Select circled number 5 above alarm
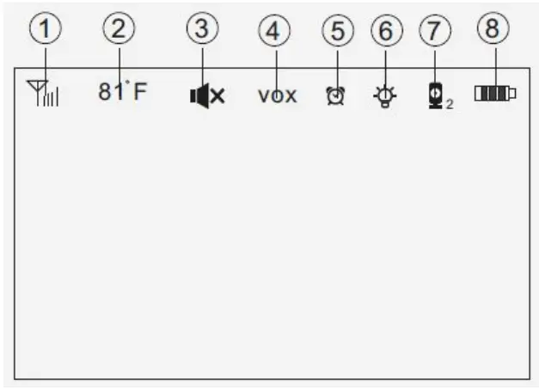Viewport: 539px width, 392px height. point(337,31)
